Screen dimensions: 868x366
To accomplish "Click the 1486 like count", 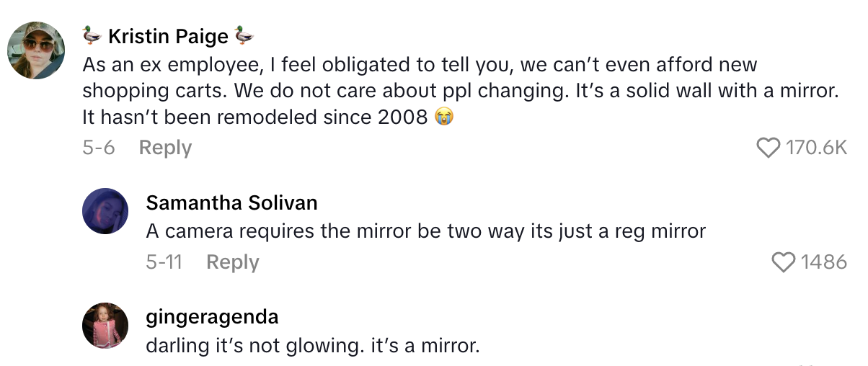I will tap(823, 262).
